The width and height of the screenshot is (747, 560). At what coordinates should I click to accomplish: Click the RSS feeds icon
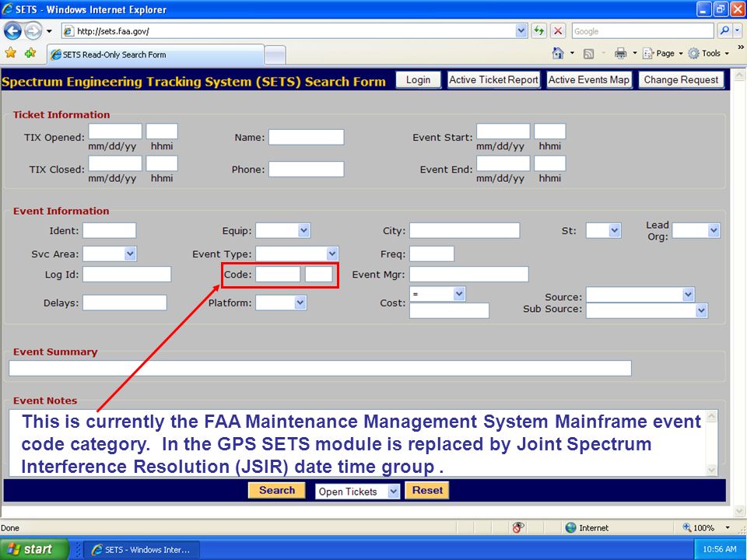tap(589, 54)
